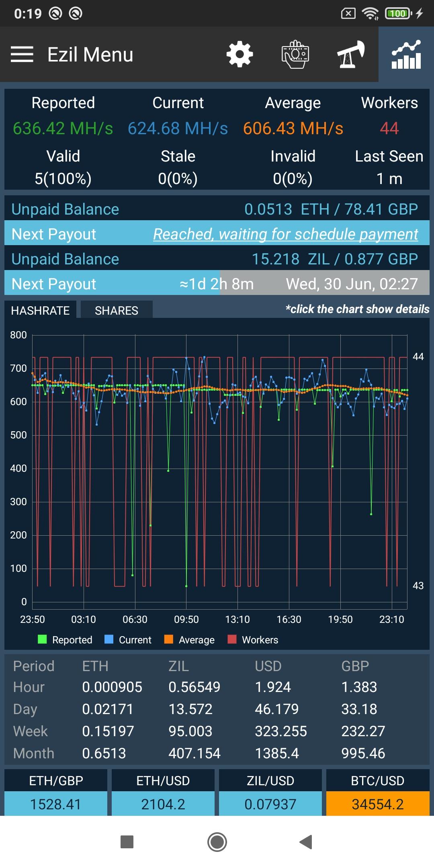Open the hamburger menu icon
Screen dimensions: 434x868
(x=22, y=54)
